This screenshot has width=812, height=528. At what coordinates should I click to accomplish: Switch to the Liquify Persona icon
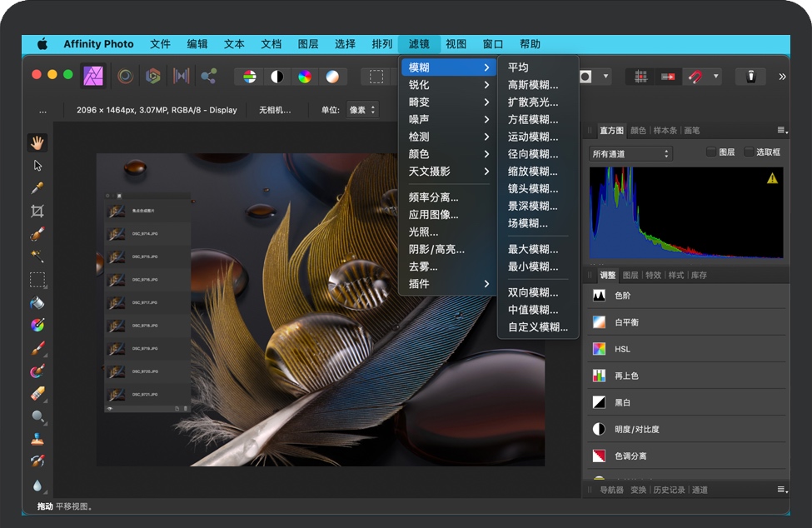pyautogui.click(x=125, y=77)
